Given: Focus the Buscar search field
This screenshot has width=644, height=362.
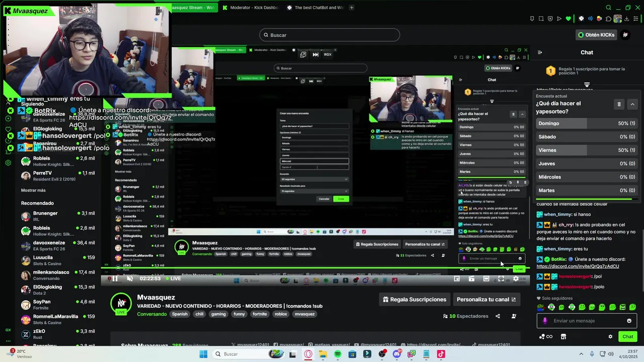Looking at the screenshot, I should point(330,35).
